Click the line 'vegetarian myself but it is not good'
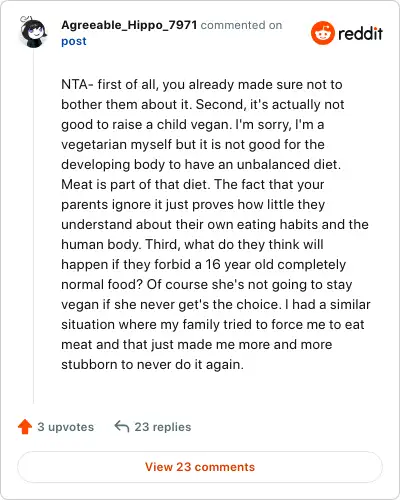This screenshot has width=400, height=500. [193, 145]
